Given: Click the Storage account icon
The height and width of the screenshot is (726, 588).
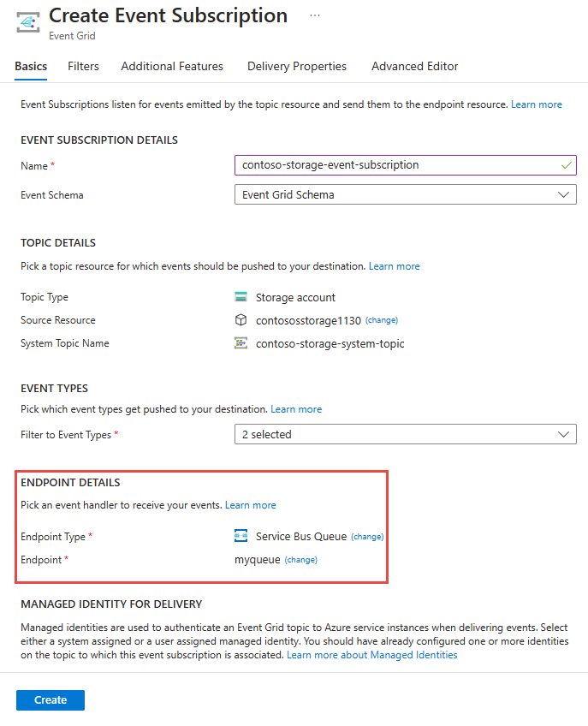Looking at the screenshot, I should (x=241, y=296).
